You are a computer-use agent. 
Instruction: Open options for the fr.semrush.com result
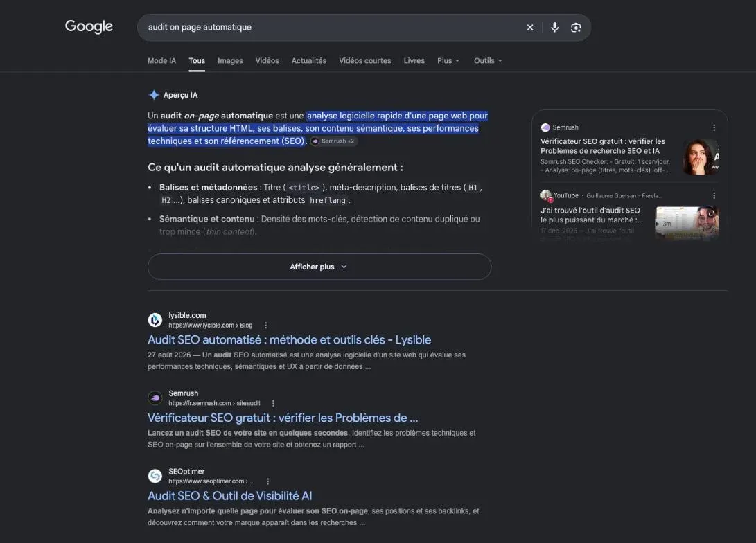274,403
